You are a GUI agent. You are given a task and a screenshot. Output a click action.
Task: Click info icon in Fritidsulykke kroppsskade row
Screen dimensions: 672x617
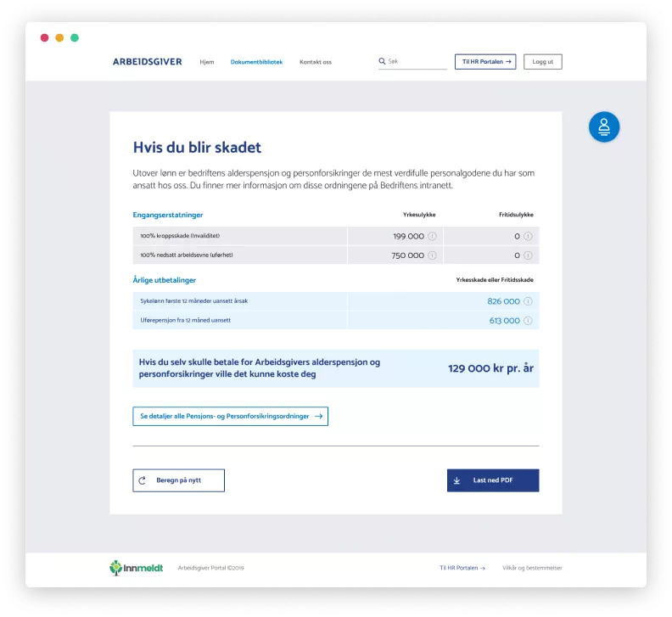[528, 236]
